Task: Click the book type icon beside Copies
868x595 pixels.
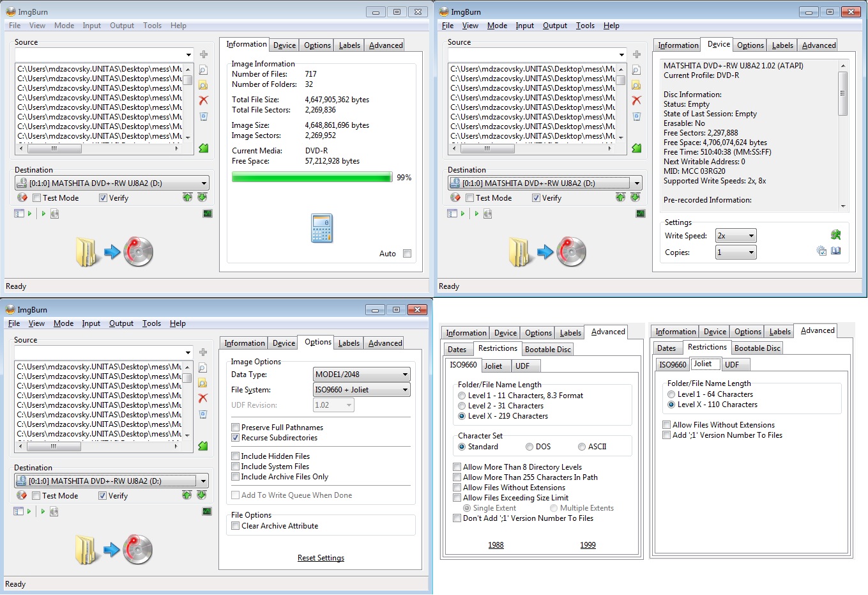Action: click(x=835, y=251)
